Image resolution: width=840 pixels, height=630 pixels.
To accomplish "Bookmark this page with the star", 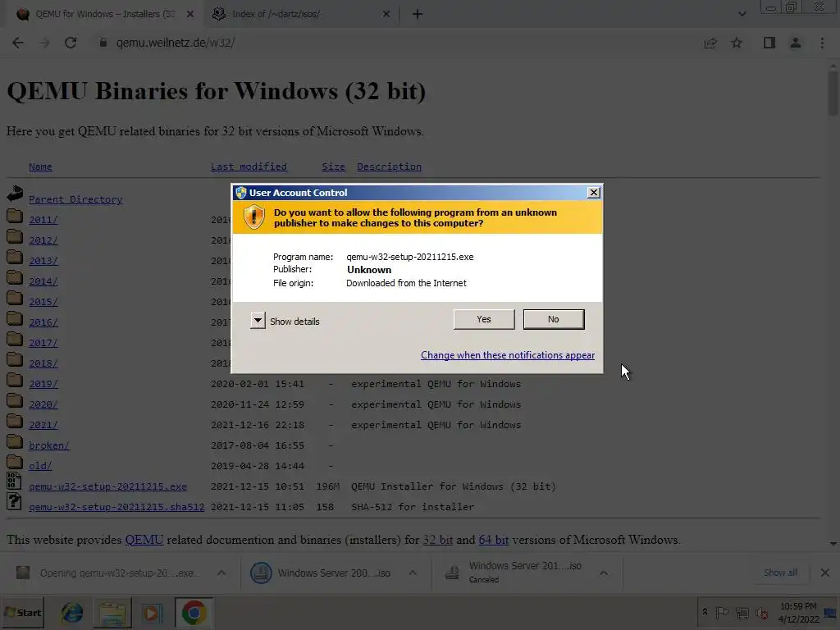I will [737, 43].
